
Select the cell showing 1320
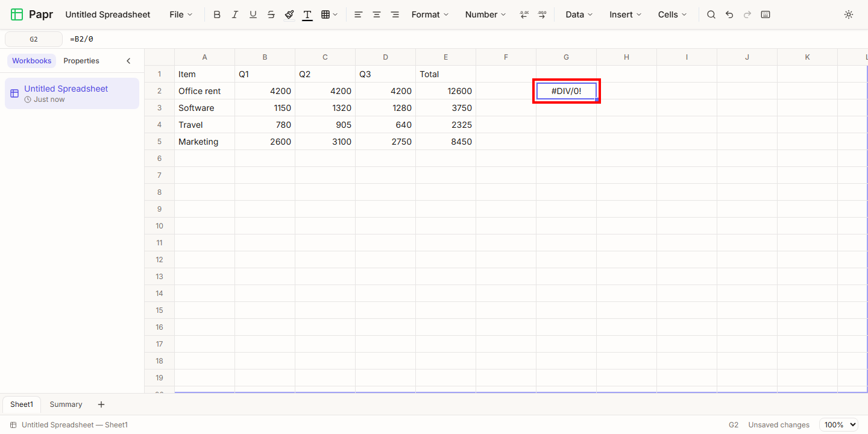(x=325, y=108)
